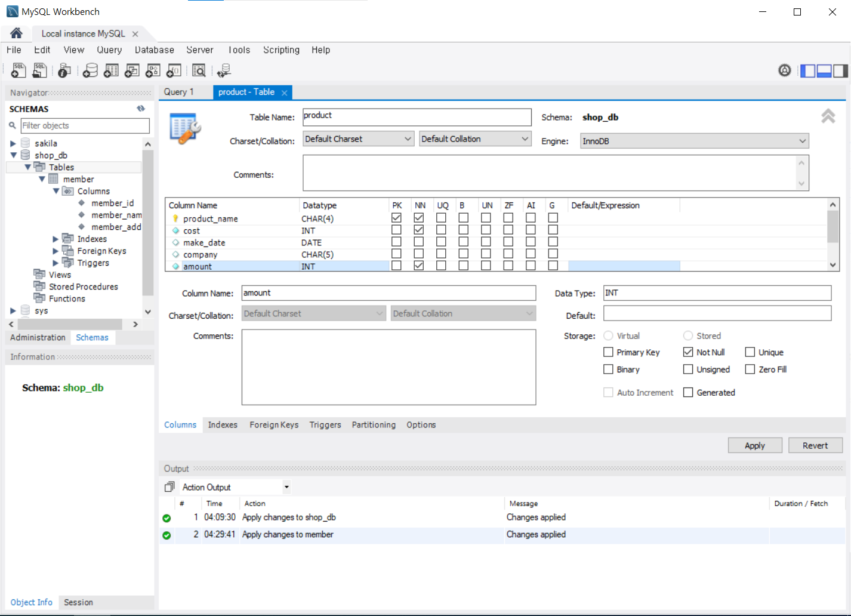Screen dimensions: 851x616
Task: Open the Administration navigator tab
Action: [x=38, y=337]
